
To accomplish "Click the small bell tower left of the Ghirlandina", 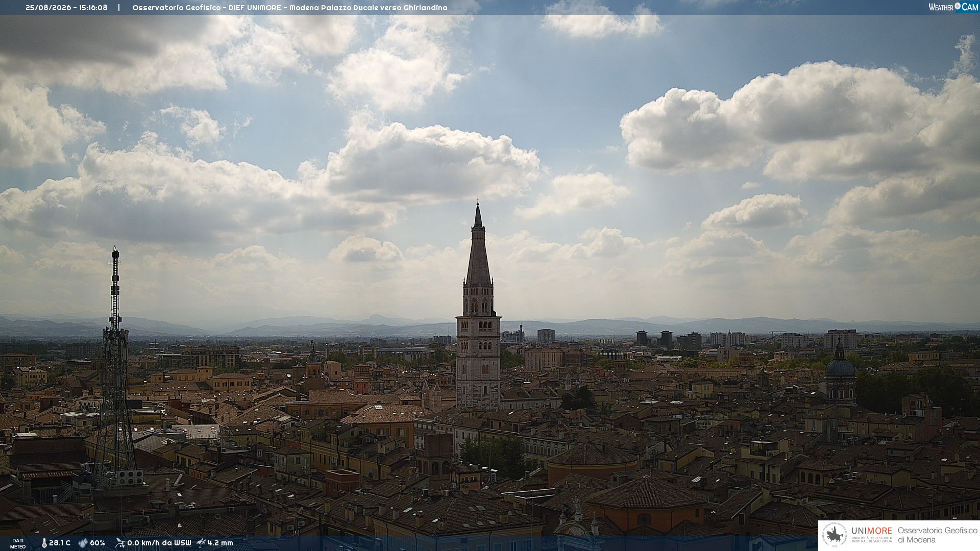I will click(313, 362).
